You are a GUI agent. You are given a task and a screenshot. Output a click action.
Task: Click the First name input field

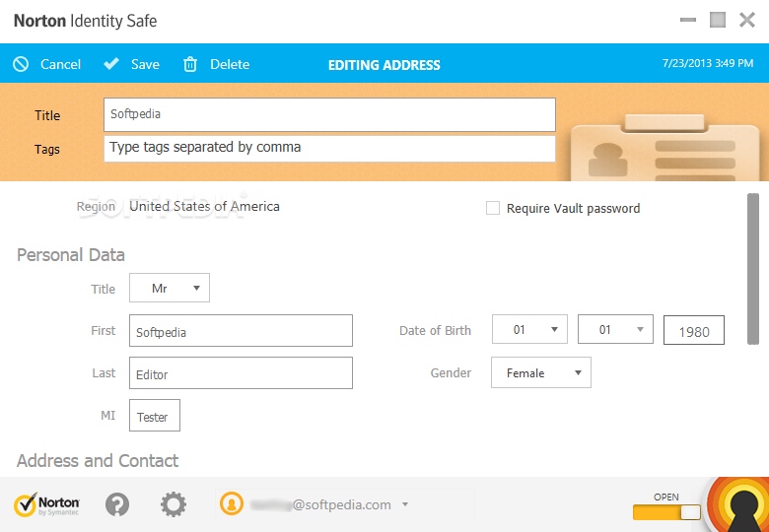(241, 331)
